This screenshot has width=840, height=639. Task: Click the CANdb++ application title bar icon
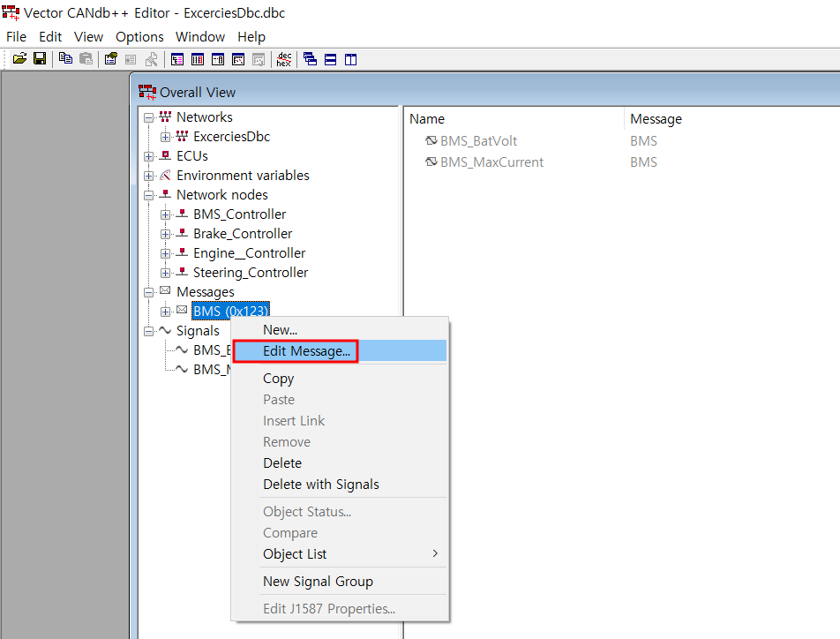[x=11, y=12]
